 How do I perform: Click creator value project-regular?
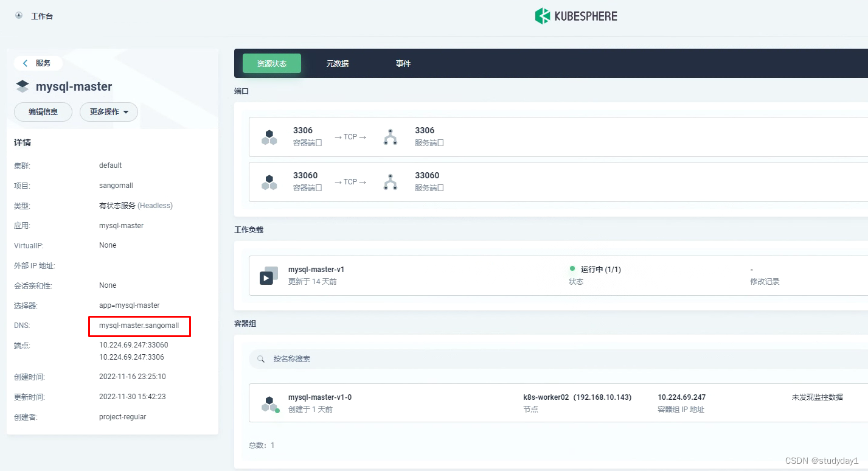point(123,417)
